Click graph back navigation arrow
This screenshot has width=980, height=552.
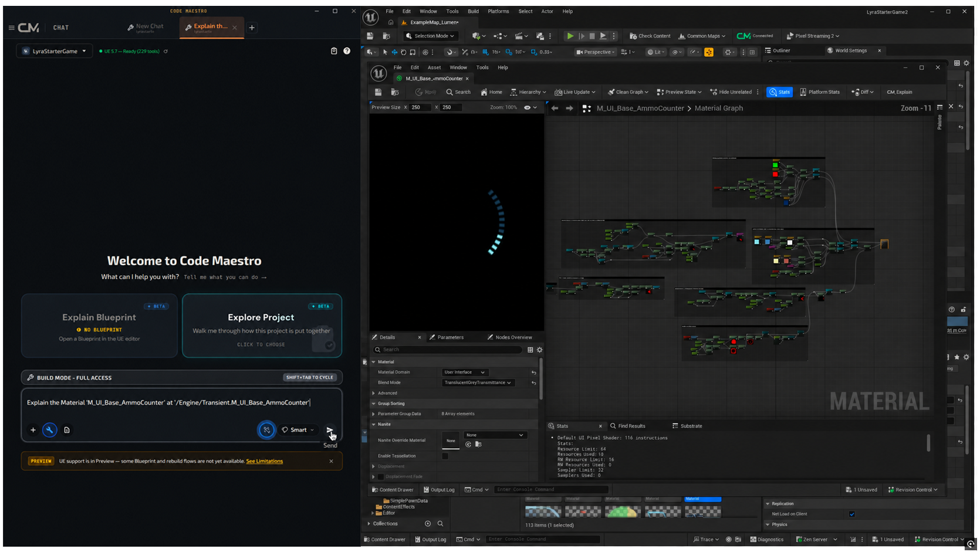[x=555, y=109]
